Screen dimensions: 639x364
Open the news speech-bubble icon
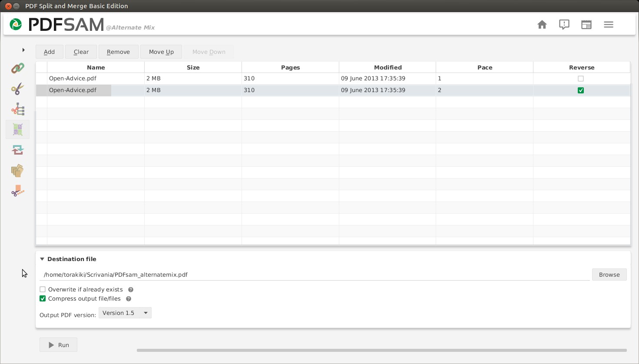[x=564, y=25]
